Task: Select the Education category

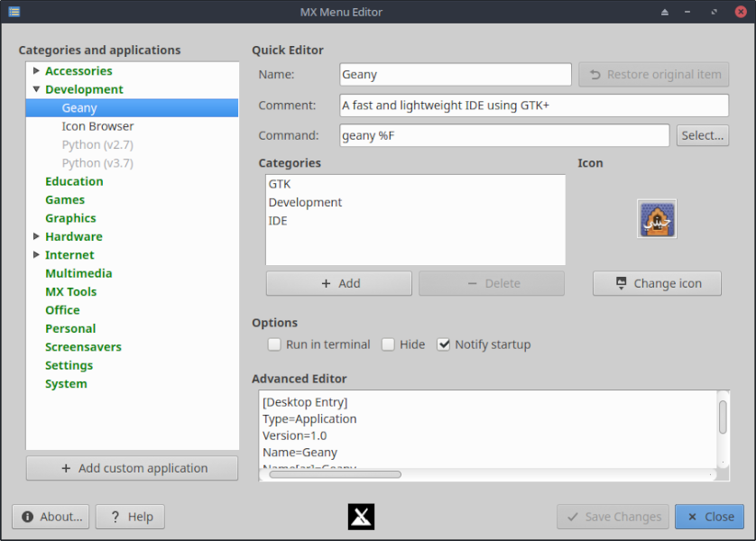Action: tap(74, 181)
